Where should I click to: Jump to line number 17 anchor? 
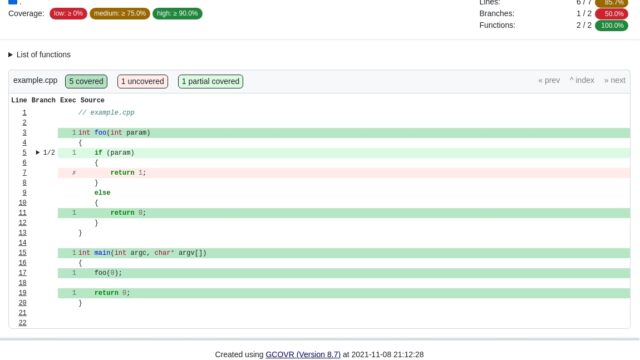[22, 273]
